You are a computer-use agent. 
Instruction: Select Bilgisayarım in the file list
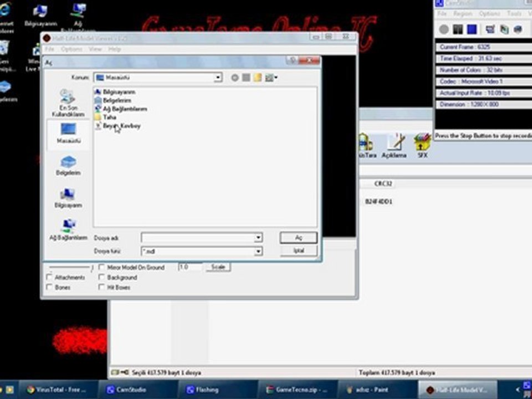115,92
